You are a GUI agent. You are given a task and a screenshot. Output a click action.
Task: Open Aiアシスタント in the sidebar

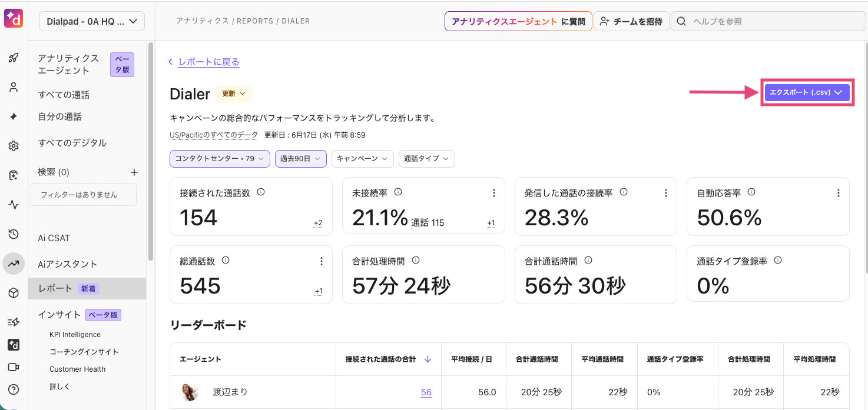pyautogui.click(x=67, y=264)
